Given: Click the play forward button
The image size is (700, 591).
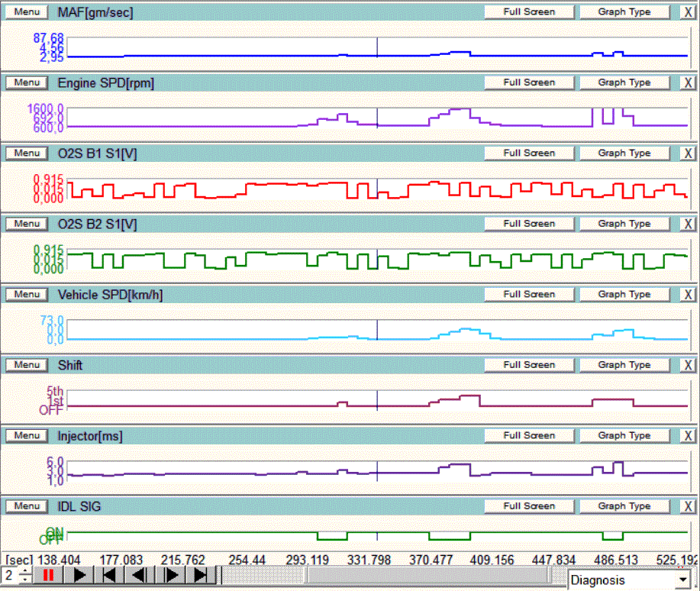Looking at the screenshot, I should (79, 575).
